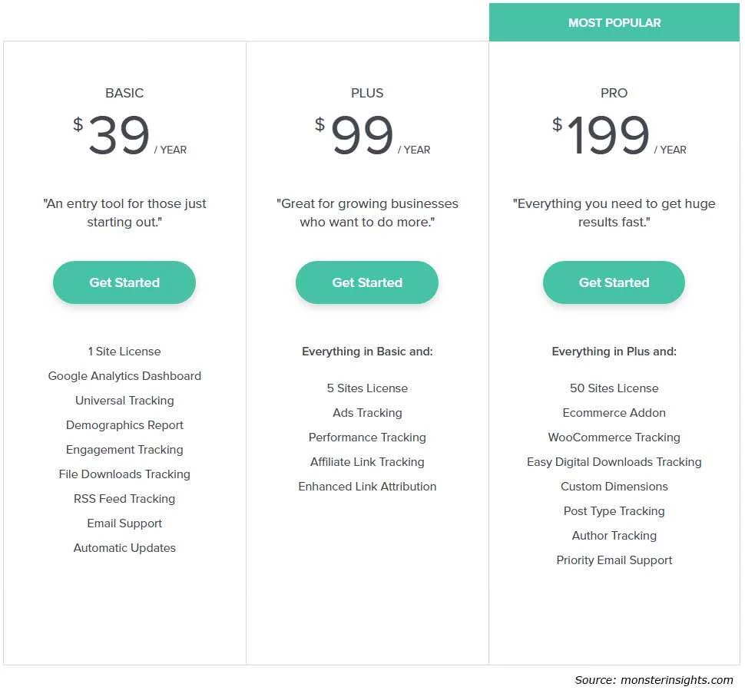Click the PLUS plan heading
This screenshot has height=700, width=745.
pyautogui.click(x=367, y=93)
